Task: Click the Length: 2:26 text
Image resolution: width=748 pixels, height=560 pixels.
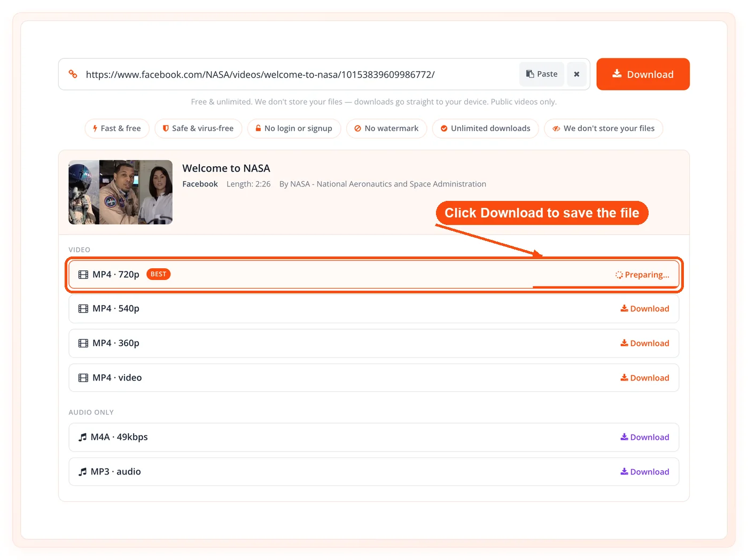Action: (248, 184)
